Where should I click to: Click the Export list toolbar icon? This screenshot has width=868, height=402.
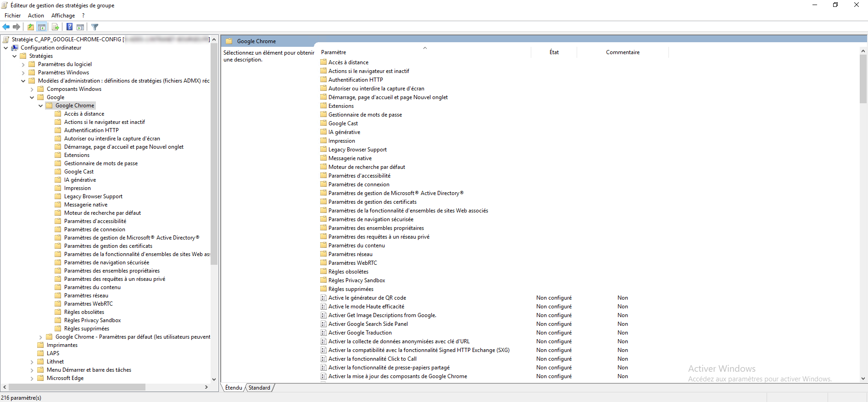(56, 27)
